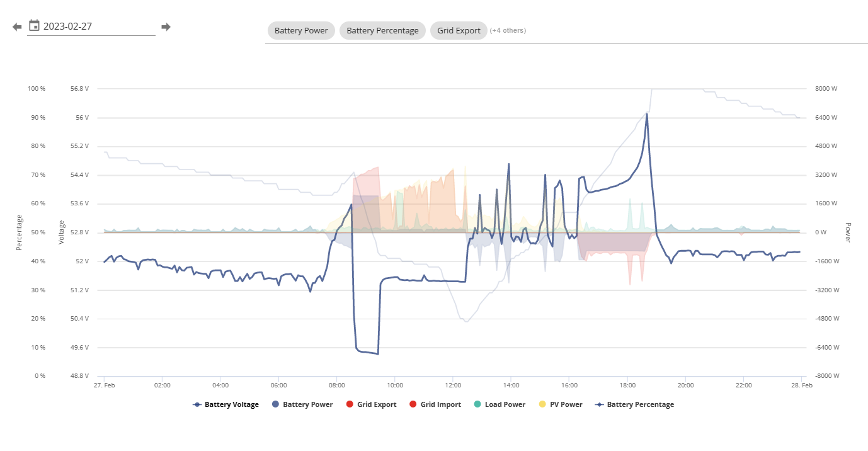This screenshot has height=451, width=868.
Task: Go to the previous day with left arrow
Action: [x=17, y=27]
